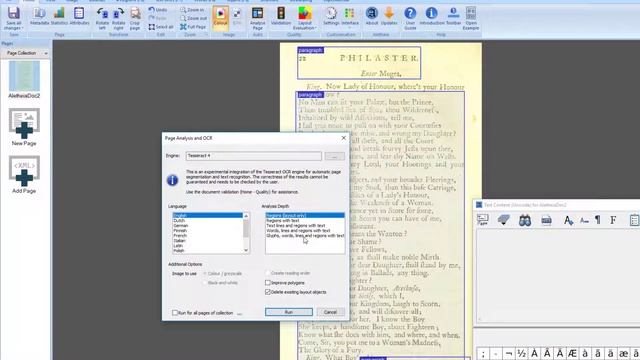Screen dimensions: 640x360
Task: Enable Improve polygons checkbox
Action: coord(268,283)
